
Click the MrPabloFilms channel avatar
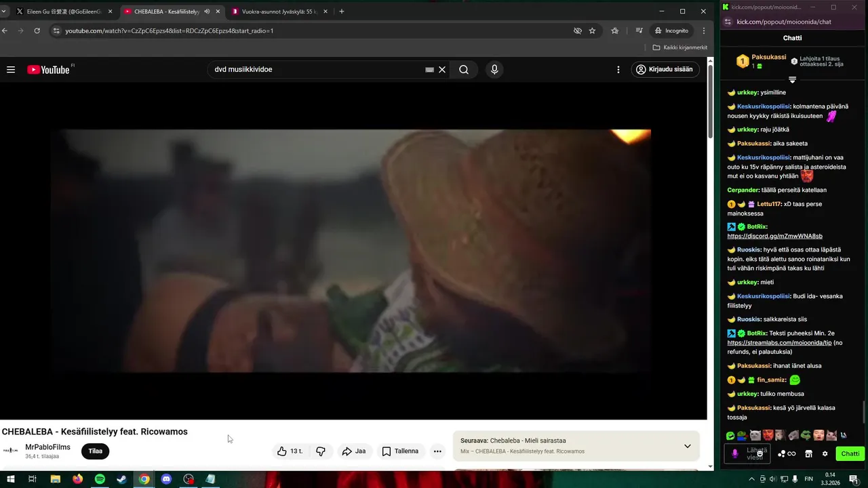[x=12, y=451]
